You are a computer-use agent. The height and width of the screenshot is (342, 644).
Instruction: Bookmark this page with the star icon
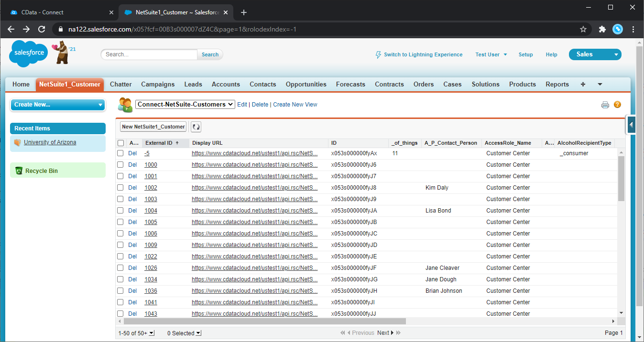tap(583, 29)
